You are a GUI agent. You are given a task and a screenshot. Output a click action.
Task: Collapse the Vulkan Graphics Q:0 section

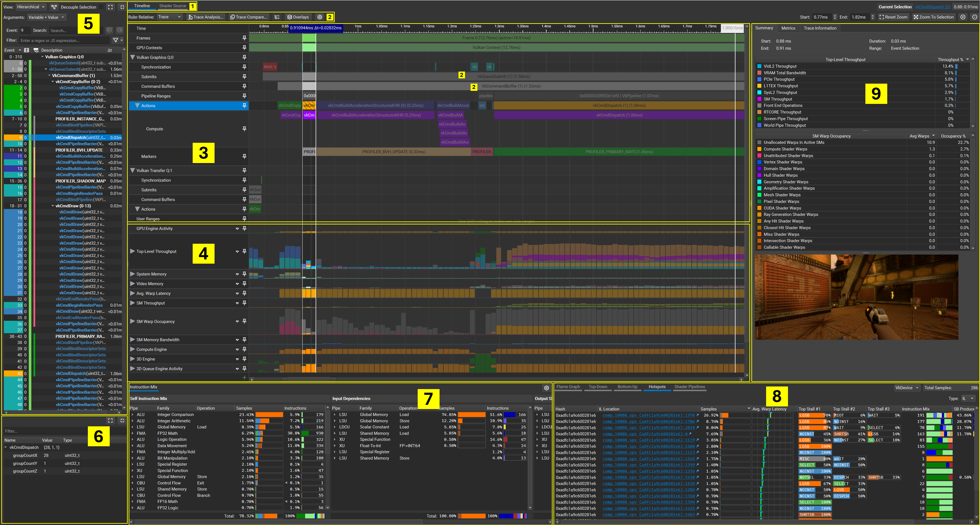click(x=132, y=57)
